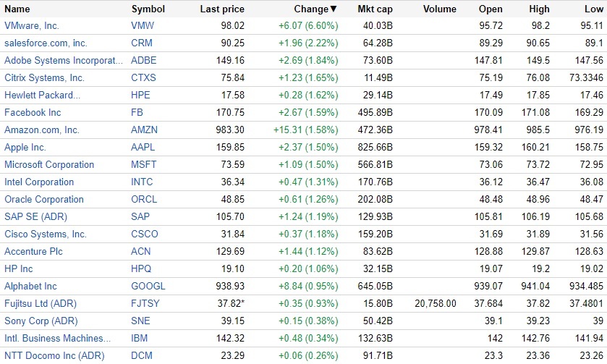Open the salesforce.com, inc. link

46,43
